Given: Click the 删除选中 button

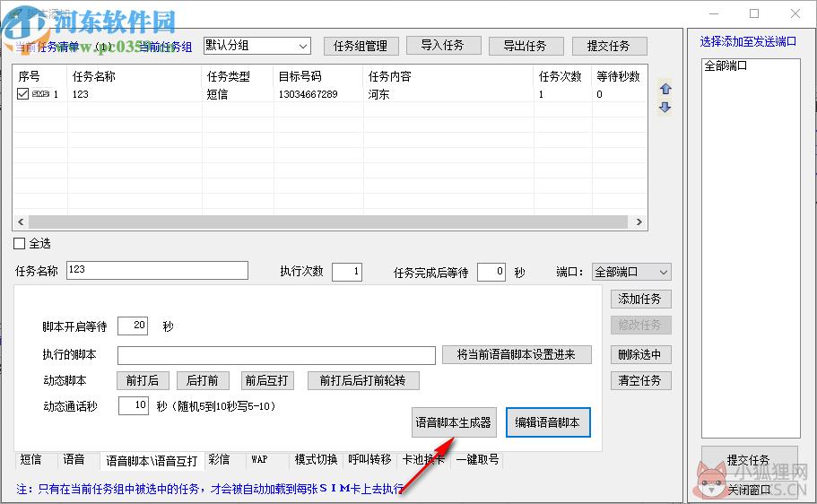Looking at the screenshot, I should click(640, 354).
